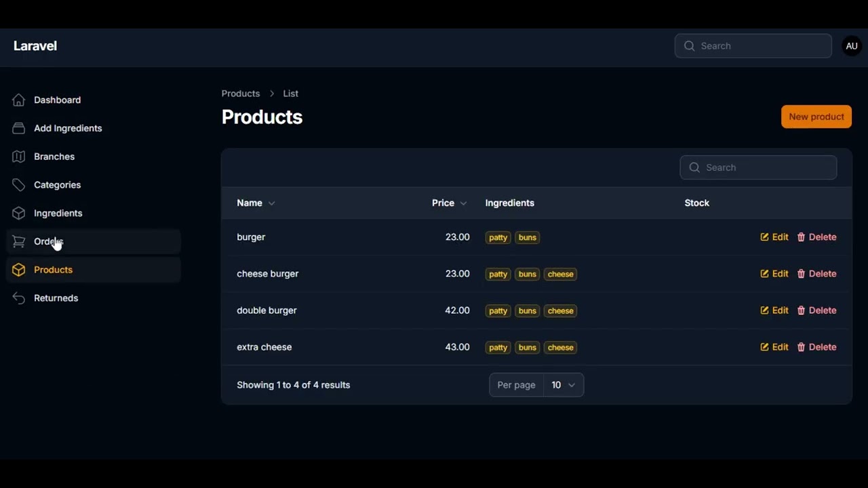Click the burger product name
The width and height of the screenshot is (868, 488).
251,237
